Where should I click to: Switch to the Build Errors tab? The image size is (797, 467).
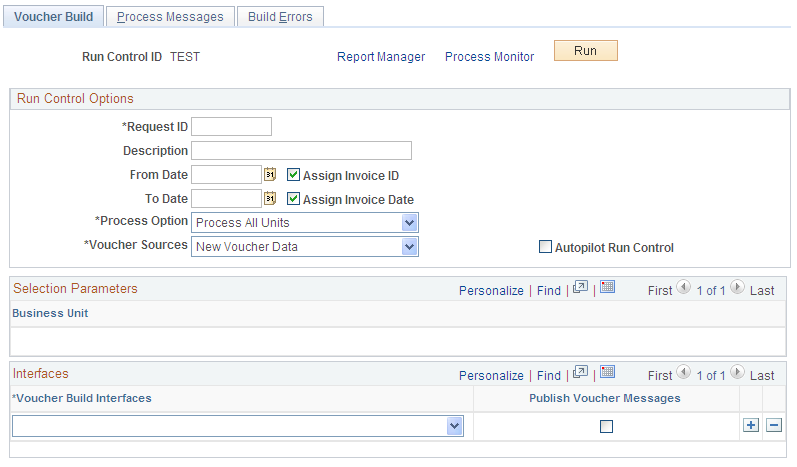280,17
